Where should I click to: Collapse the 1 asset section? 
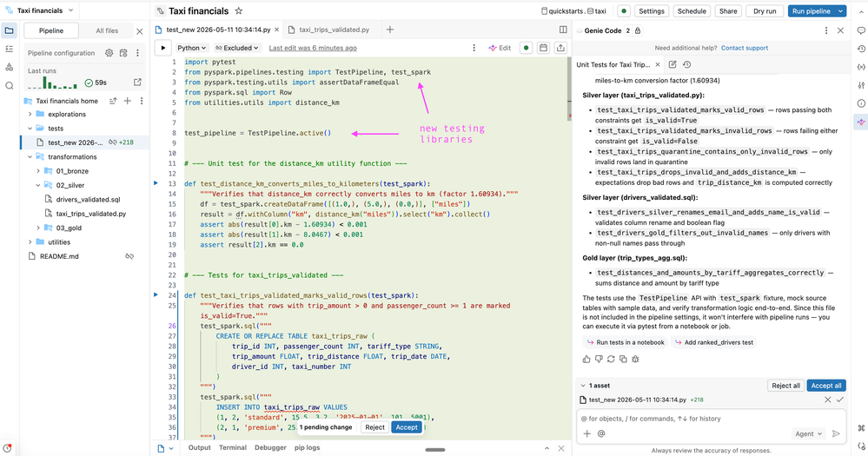tap(583, 386)
